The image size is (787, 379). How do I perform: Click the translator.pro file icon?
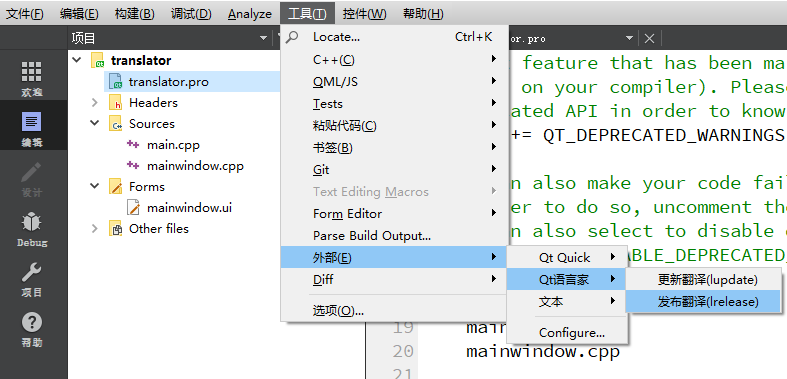point(116,81)
